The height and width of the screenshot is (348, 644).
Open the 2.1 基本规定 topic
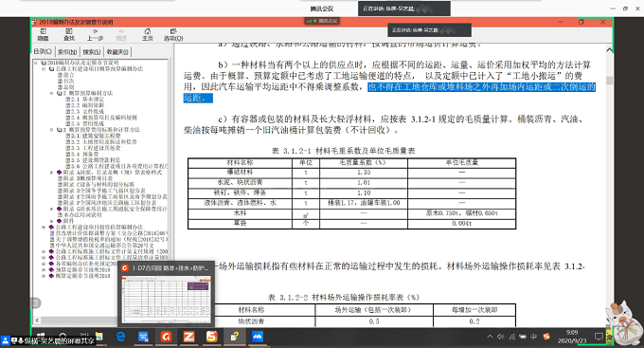87,100
